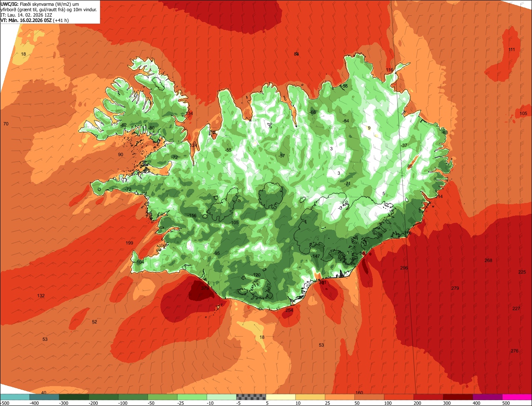Click the map value '90' in Breiðafjörður bay

click(x=121, y=154)
